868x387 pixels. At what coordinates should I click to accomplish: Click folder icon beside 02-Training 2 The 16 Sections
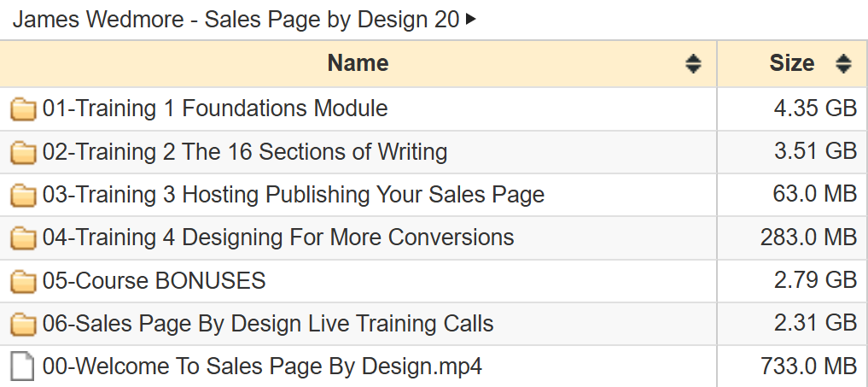[23, 152]
